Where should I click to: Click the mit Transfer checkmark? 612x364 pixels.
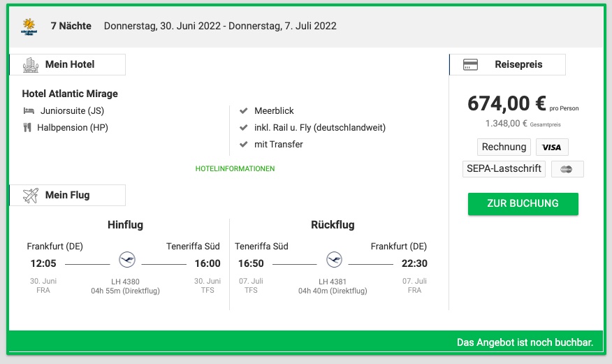(x=244, y=145)
